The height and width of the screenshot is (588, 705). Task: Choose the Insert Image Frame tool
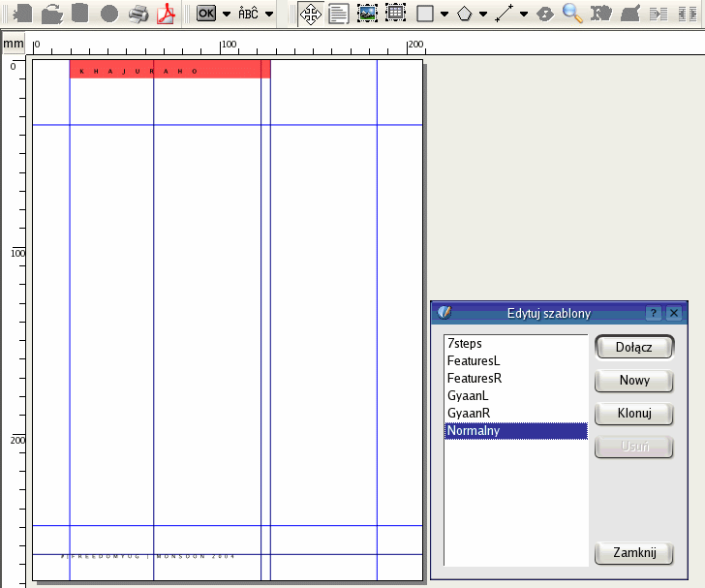pos(367,14)
